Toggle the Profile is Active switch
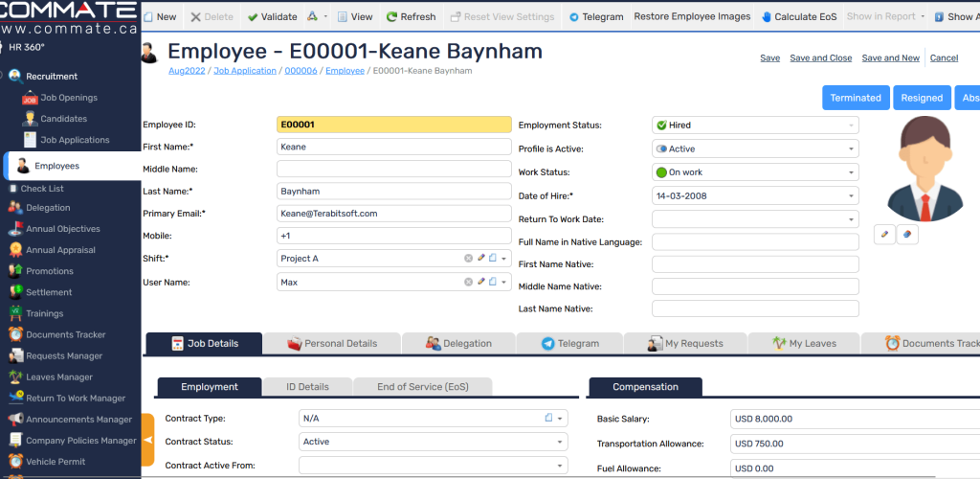980x479 pixels. (x=661, y=149)
